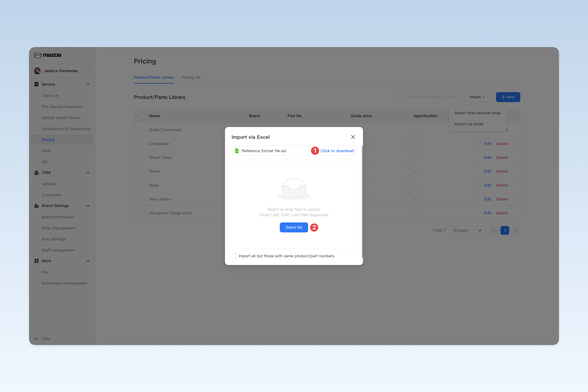Click the Click to download link
Image resolution: width=588 pixels, height=392 pixels.
(337, 151)
